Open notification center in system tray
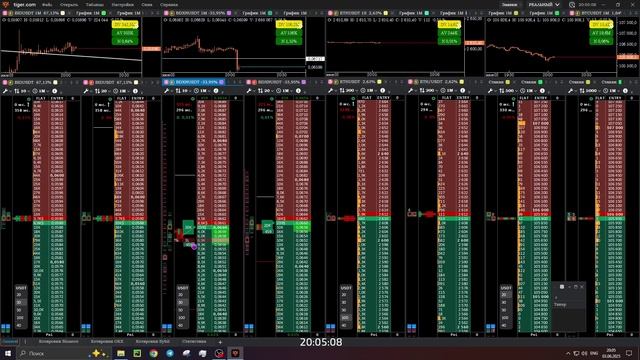This screenshot has height=360, width=640. (629, 353)
